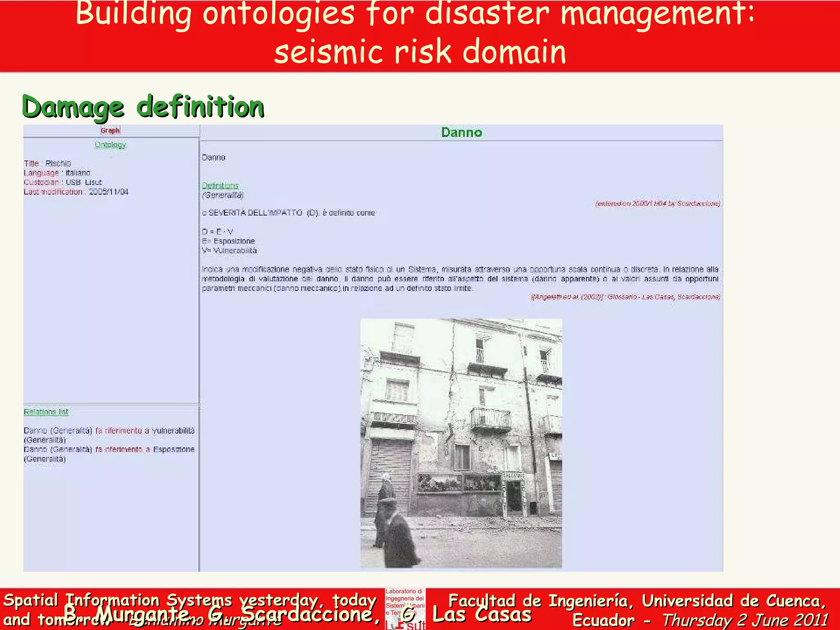Select the formula 'D = E · V'
Screen dimensions: 840x630
pyautogui.click(x=217, y=232)
